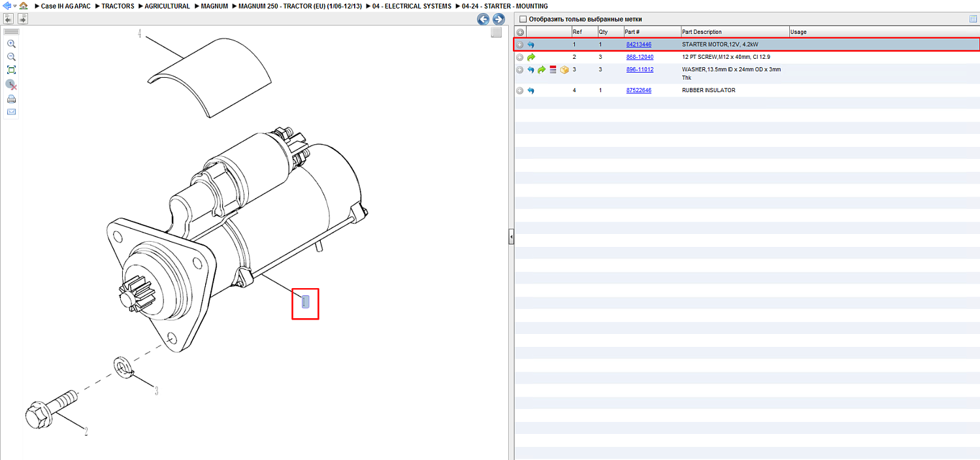Click the blue arrow icon in the RUBBER INSULATOR row
The image size is (980, 460).
point(531,91)
